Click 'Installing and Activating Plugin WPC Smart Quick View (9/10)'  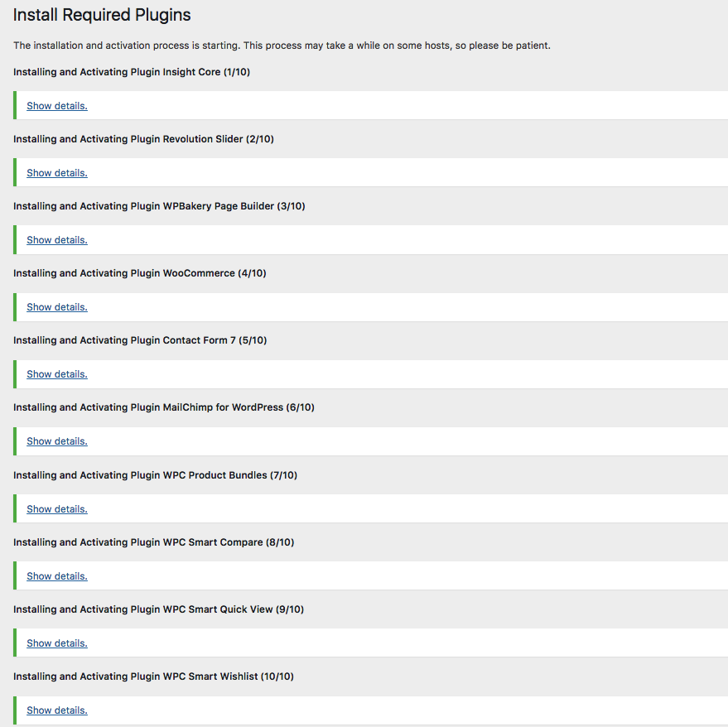(x=158, y=609)
